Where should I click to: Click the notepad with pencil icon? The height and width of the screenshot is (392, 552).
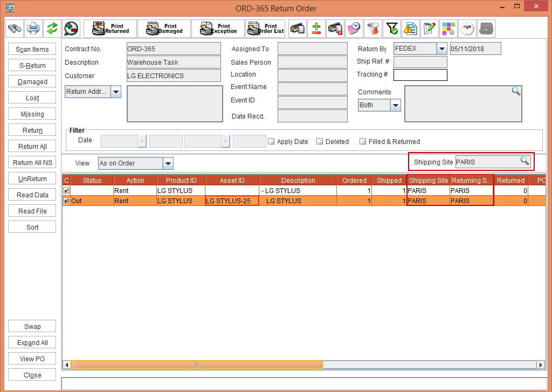429,29
